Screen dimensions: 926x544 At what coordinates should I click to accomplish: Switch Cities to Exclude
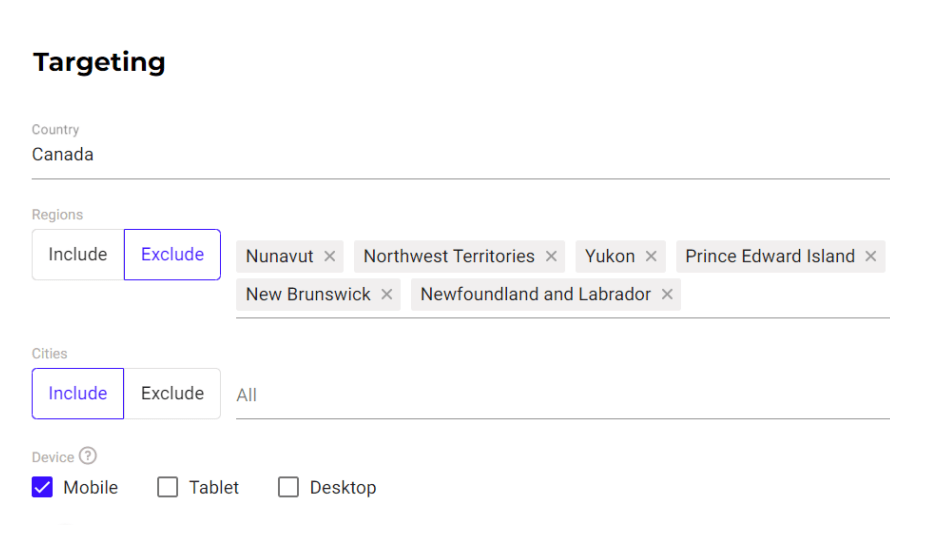[172, 393]
